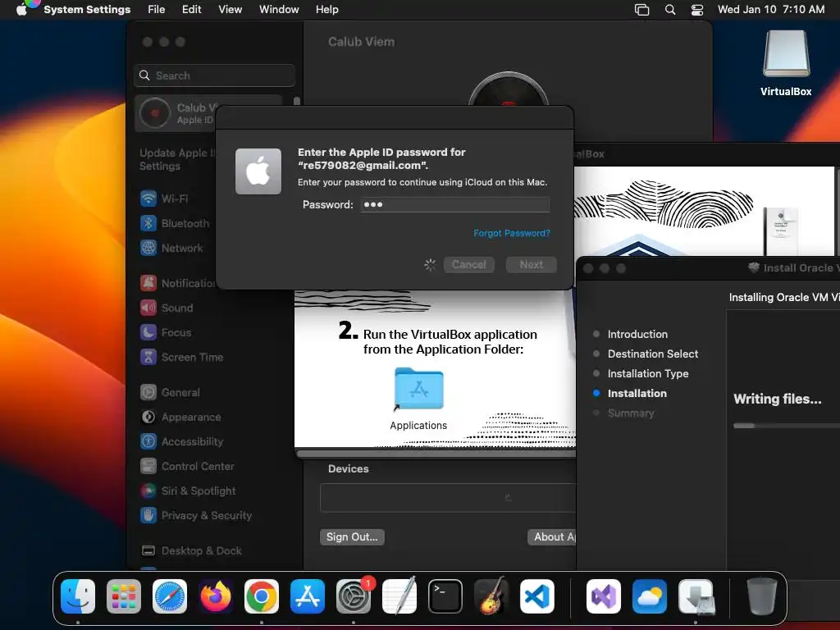Click Stage Manager icon in menu bar
The height and width of the screenshot is (630, 840).
click(641, 10)
